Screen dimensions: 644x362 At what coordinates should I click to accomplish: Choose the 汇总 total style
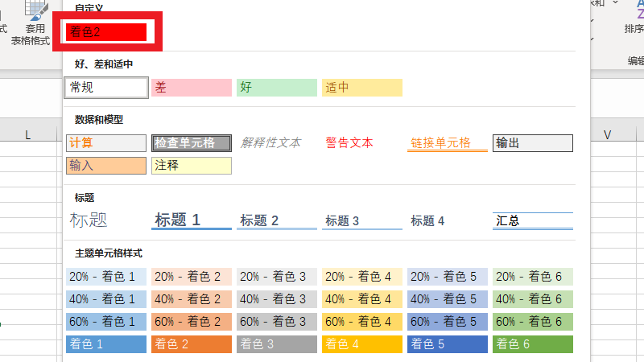532,220
